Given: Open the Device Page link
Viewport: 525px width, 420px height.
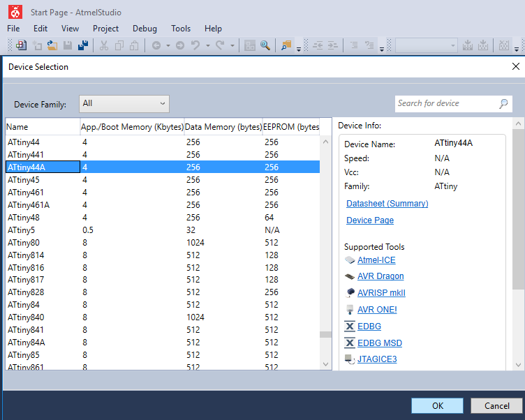Looking at the screenshot, I should click(x=370, y=220).
